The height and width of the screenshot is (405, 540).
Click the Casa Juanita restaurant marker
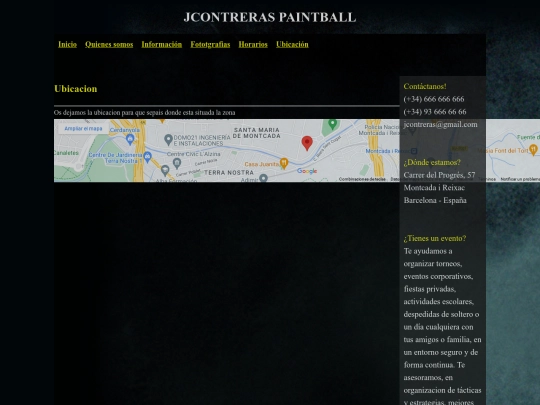(284, 164)
